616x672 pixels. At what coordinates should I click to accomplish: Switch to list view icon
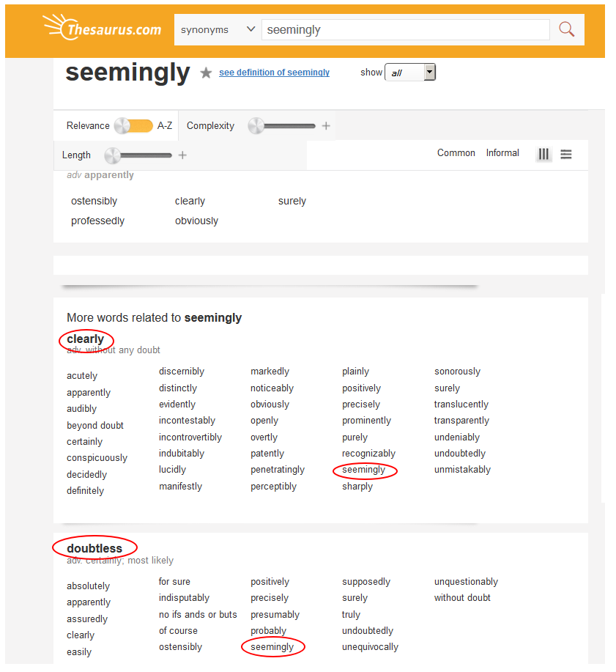[566, 154]
